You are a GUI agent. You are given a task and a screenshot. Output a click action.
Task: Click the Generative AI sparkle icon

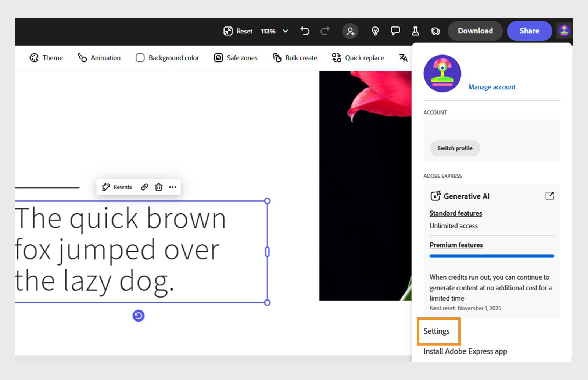click(435, 196)
